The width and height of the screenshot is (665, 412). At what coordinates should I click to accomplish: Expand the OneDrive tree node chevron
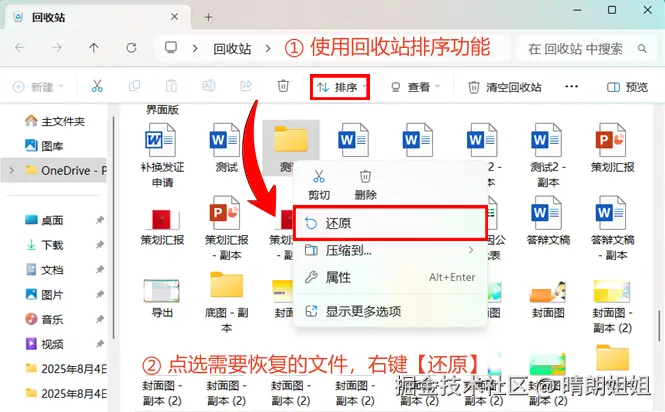[x=12, y=171]
